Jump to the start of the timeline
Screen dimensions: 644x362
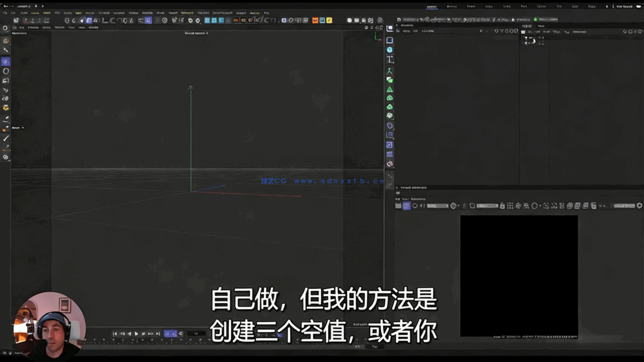(115, 334)
